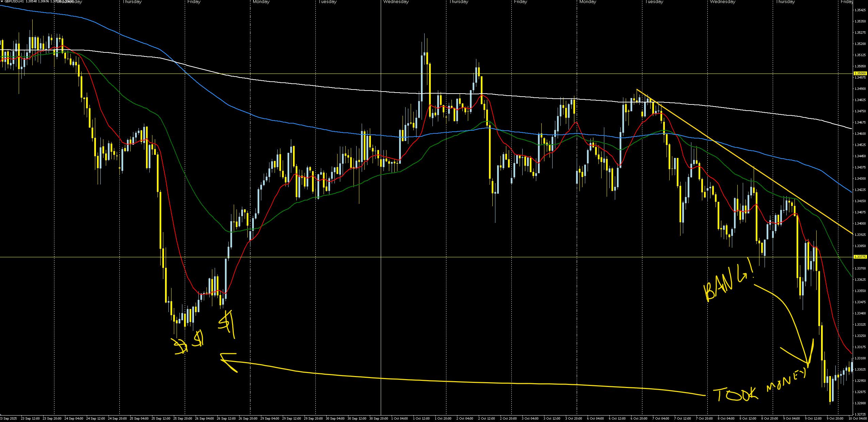Click the 1 Oct 12:00 time axis label

(x=421, y=419)
